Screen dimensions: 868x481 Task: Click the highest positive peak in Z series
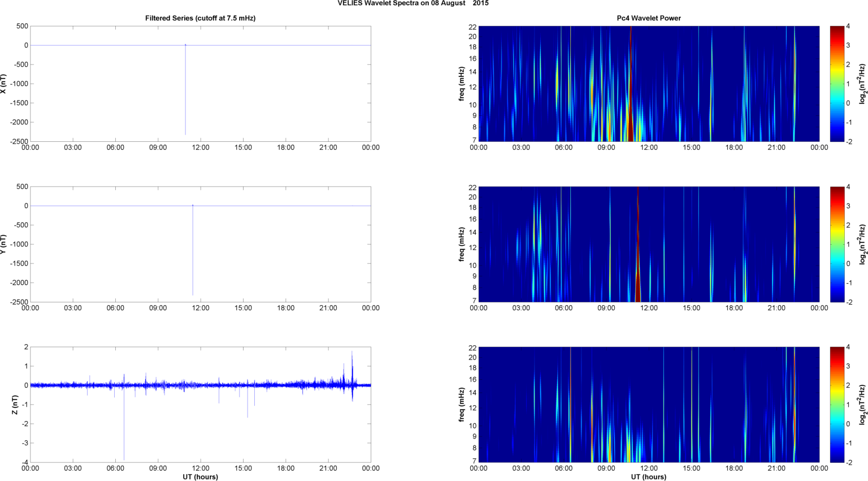click(x=352, y=357)
